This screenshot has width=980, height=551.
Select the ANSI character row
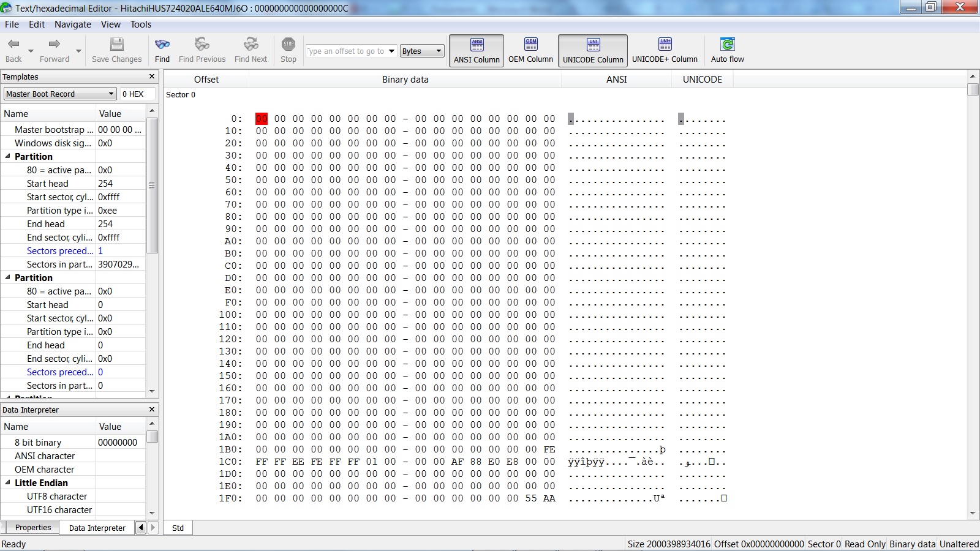[x=73, y=455]
